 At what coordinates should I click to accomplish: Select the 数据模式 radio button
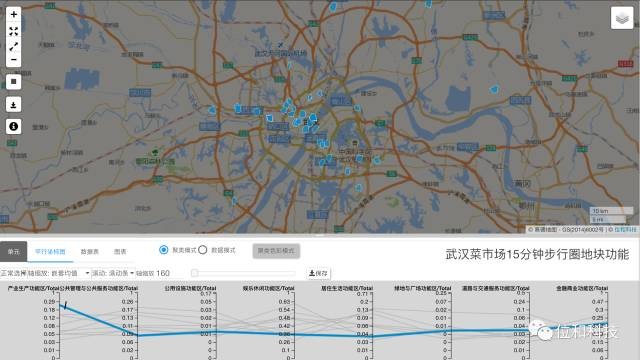(x=202, y=250)
